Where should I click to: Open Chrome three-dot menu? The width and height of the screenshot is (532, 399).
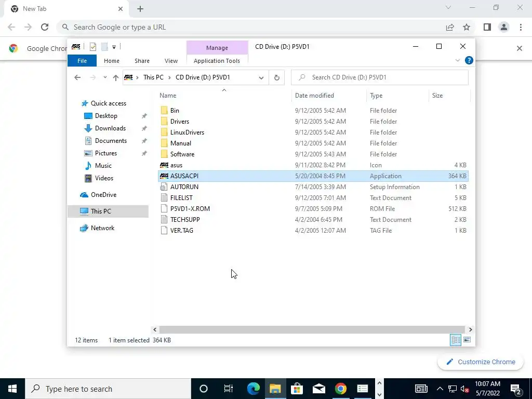pyautogui.click(x=521, y=27)
